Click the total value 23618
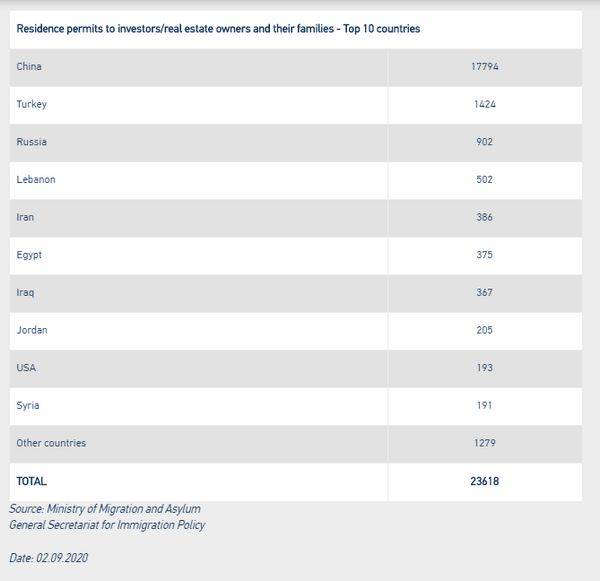This screenshot has width=600, height=581. (x=484, y=481)
